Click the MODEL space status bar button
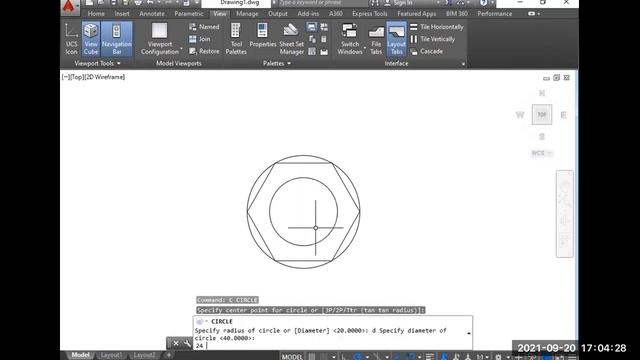Screen dimensions: 640x360 pos(292,357)
